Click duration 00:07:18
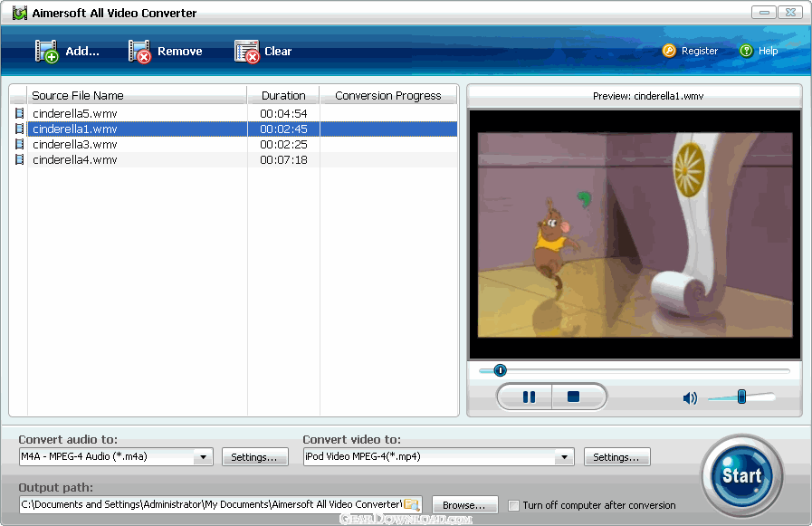Image resolution: width=812 pixels, height=526 pixels. 283,160
